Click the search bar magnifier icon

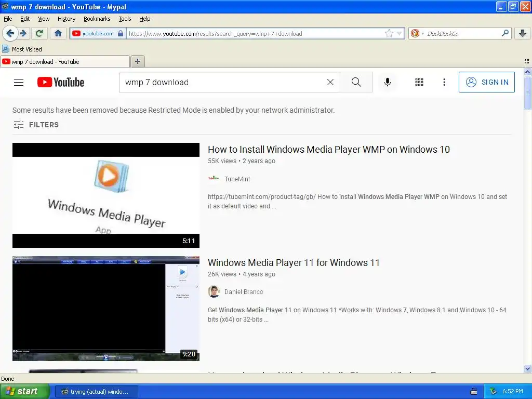point(505,33)
